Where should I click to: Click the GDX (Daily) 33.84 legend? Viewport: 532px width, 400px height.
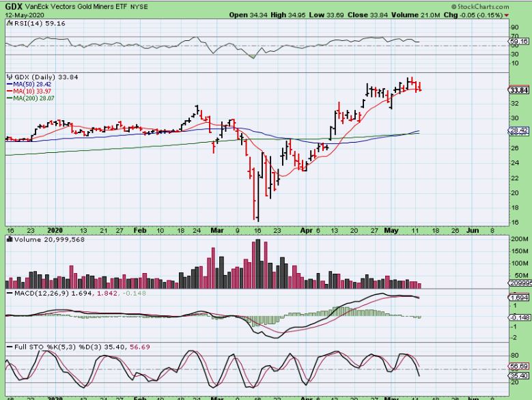pos(46,77)
